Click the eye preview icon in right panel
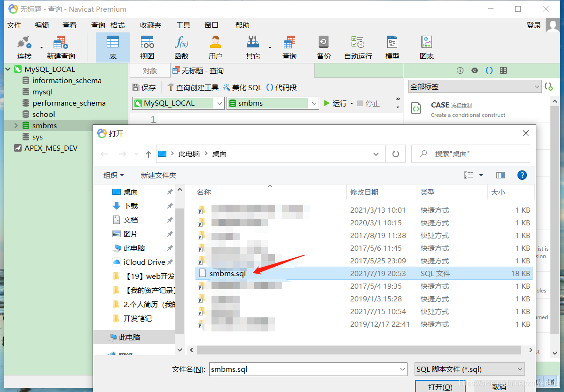564x392 pixels. (x=475, y=70)
